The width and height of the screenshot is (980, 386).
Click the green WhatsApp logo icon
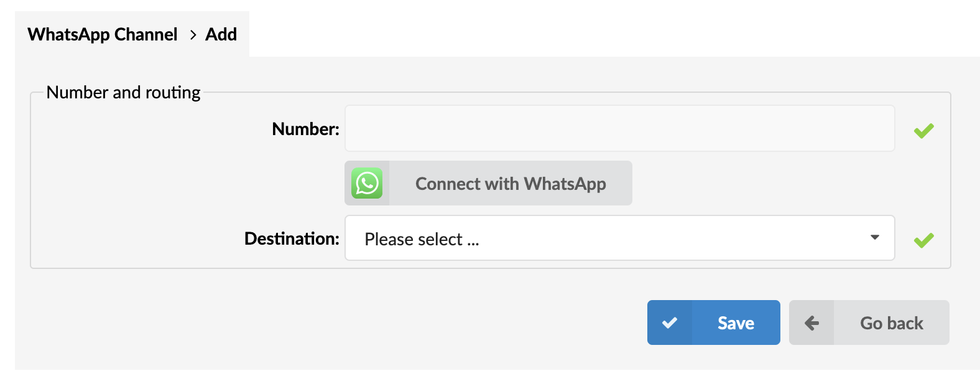(367, 184)
